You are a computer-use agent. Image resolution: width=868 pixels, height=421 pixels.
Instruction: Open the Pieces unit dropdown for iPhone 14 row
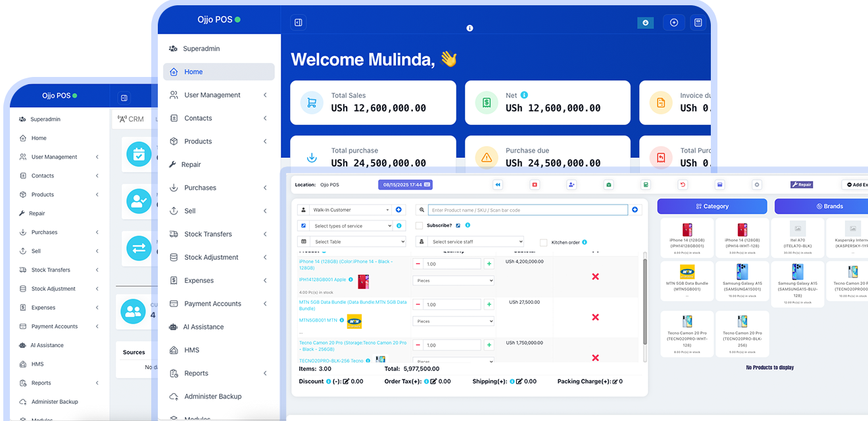point(453,280)
